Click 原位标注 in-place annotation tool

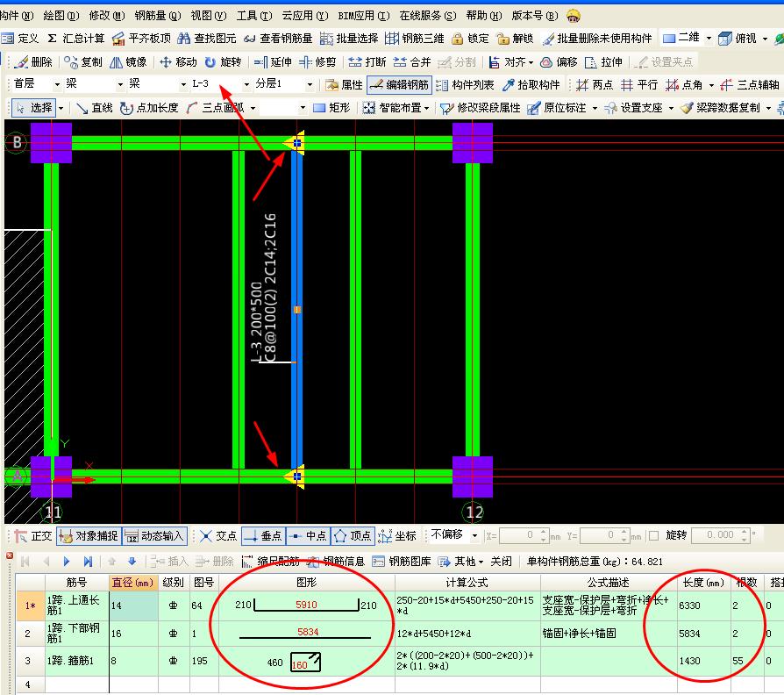tap(557, 108)
